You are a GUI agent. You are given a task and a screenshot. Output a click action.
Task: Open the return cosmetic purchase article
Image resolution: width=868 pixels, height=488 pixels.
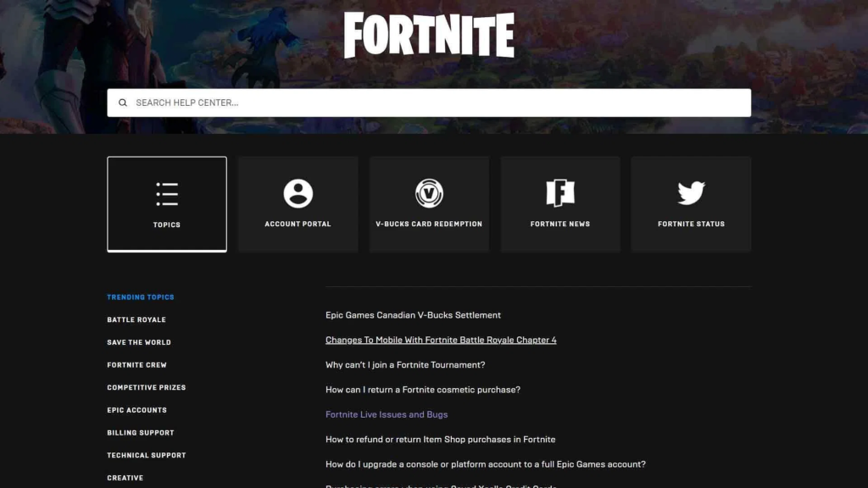(423, 390)
